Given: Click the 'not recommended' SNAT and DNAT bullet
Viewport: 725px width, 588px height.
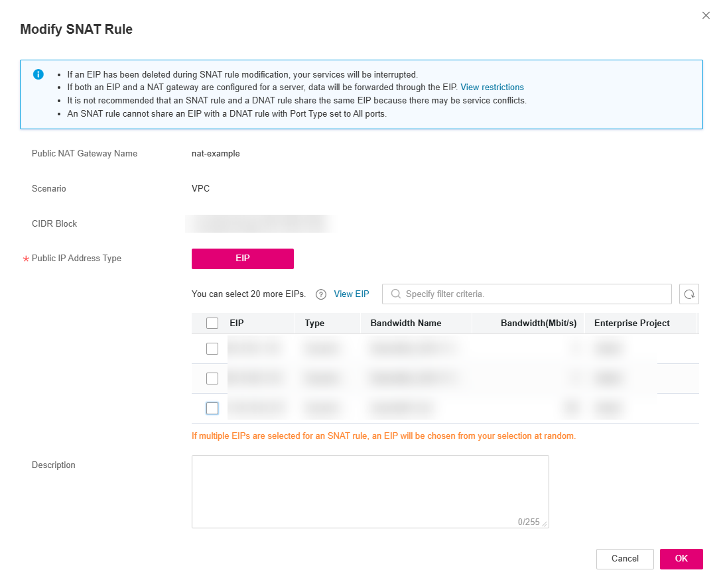Looking at the screenshot, I should click(x=297, y=100).
